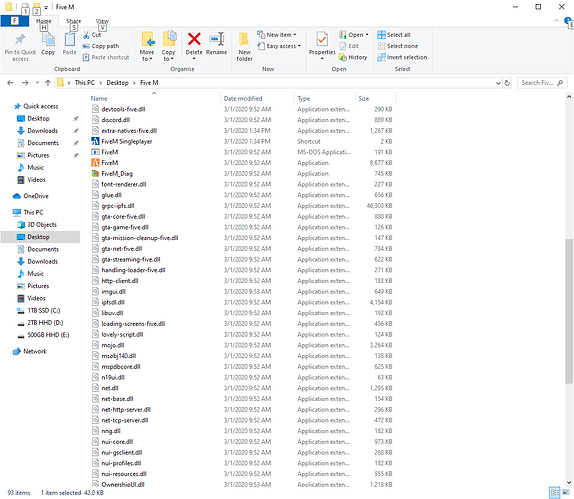Open the Copy to dropdown
Screen dimensions: 574x499
168,46
